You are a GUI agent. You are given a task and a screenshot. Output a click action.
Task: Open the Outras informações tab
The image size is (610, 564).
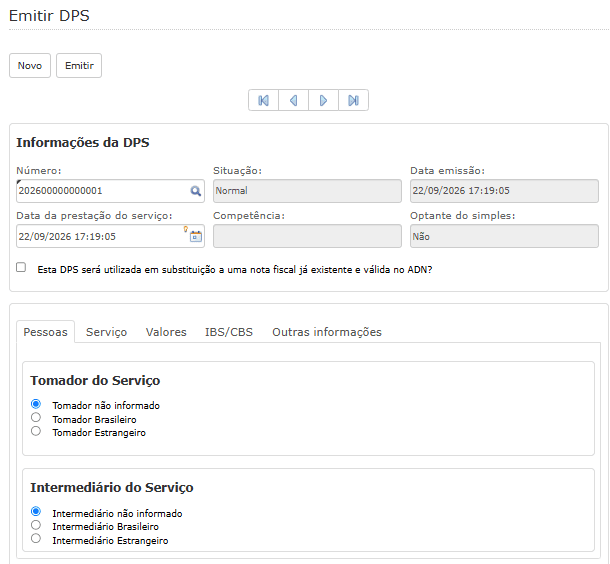[327, 332]
